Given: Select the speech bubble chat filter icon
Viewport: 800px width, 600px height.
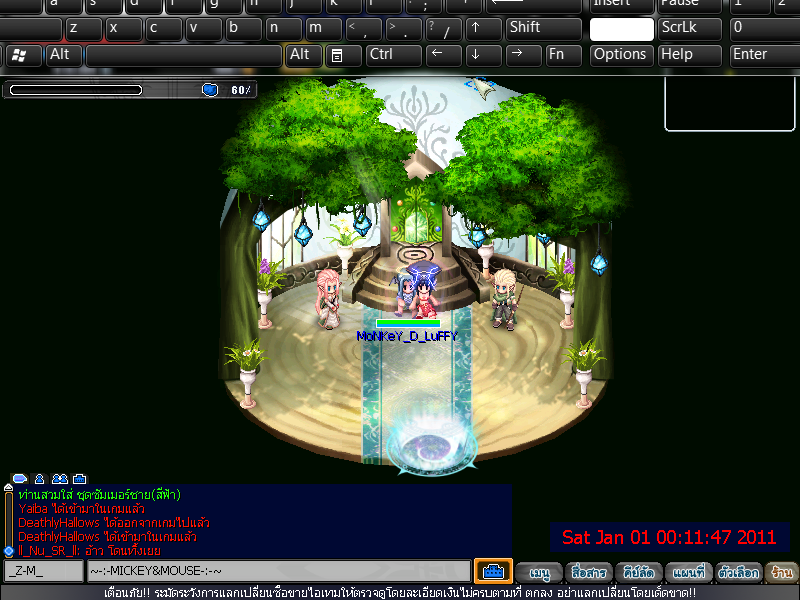Looking at the screenshot, I should tap(19, 479).
